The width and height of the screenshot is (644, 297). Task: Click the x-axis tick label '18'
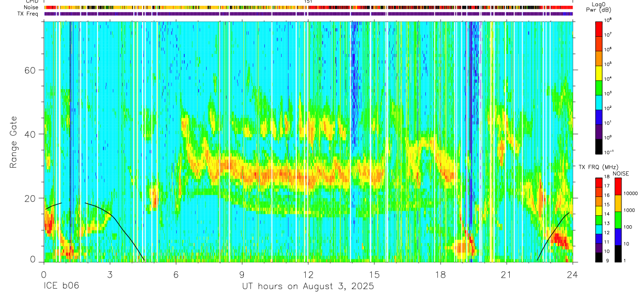click(x=441, y=274)
